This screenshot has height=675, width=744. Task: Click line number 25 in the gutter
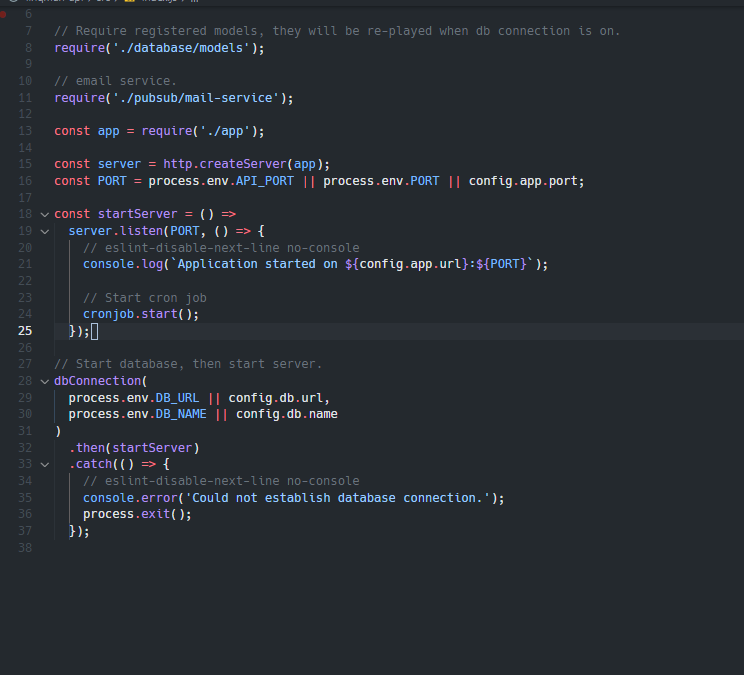pyautogui.click(x=24, y=331)
